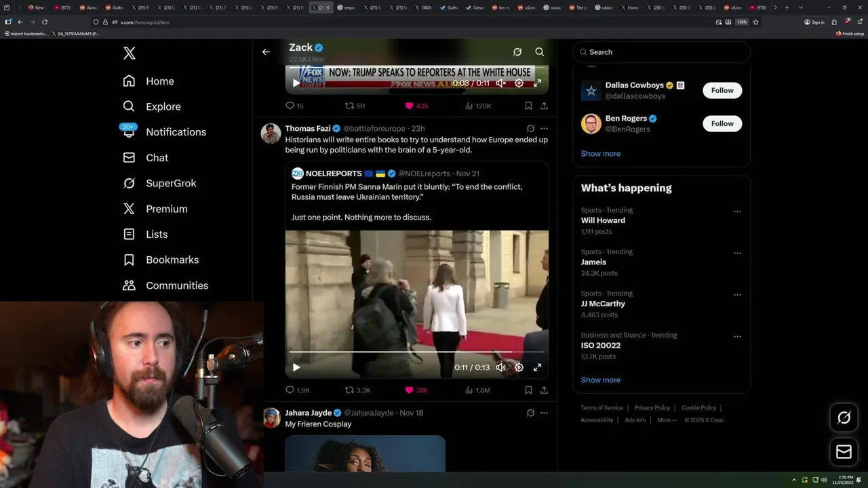Bookmark the Thomas Fazi post
Screen dimensions: 868x488
[528, 390]
